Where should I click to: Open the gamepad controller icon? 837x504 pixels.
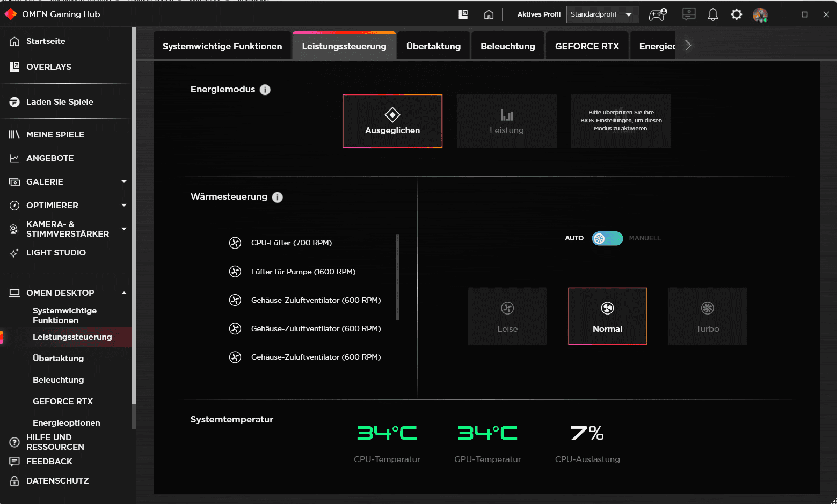coord(658,14)
